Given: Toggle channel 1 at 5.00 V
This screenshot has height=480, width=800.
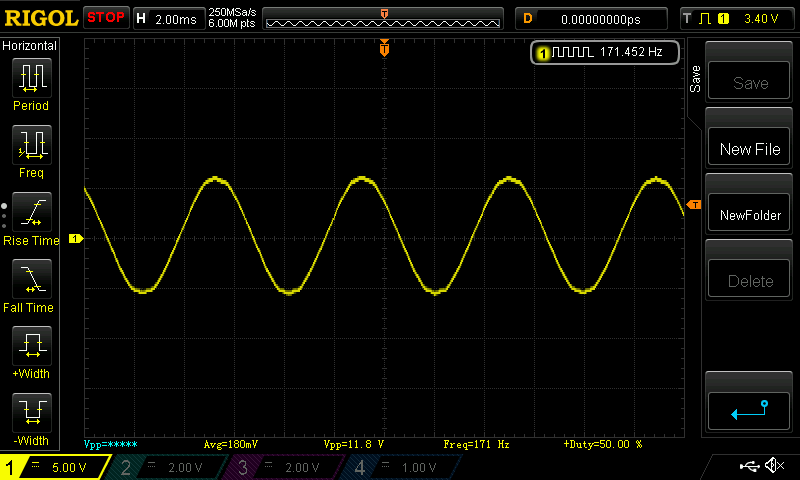Looking at the screenshot, I should click(x=55, y=467).
